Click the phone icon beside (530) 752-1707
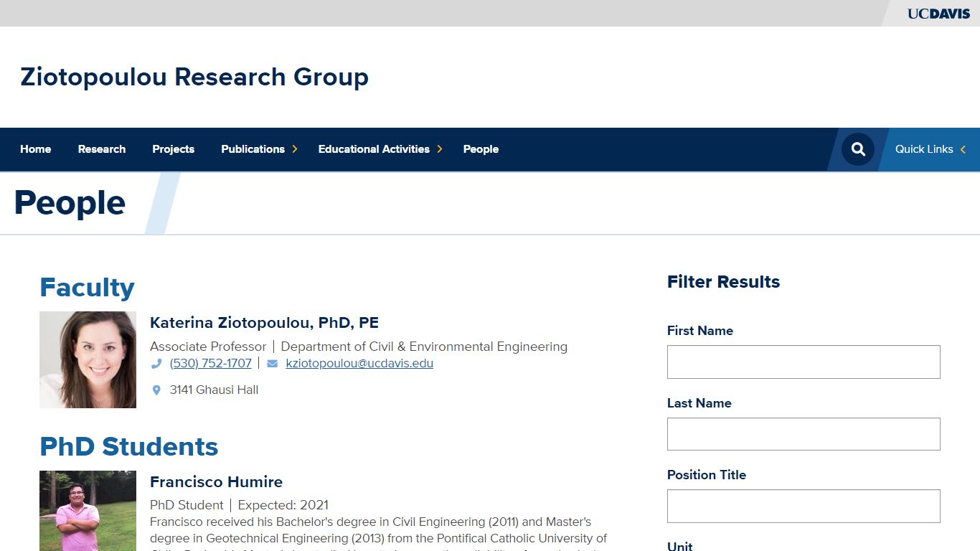 (156, 364)
